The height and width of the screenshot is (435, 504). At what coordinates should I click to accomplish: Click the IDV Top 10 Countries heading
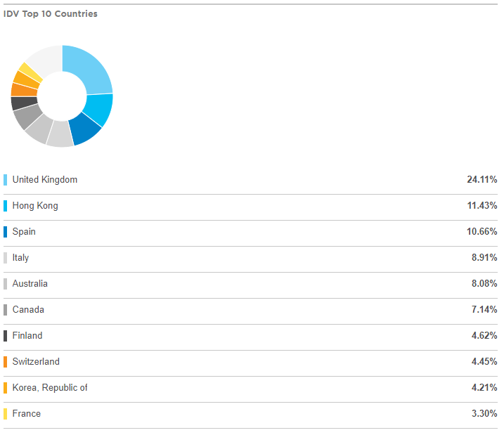pyautogui.click(x=51, y=14)
